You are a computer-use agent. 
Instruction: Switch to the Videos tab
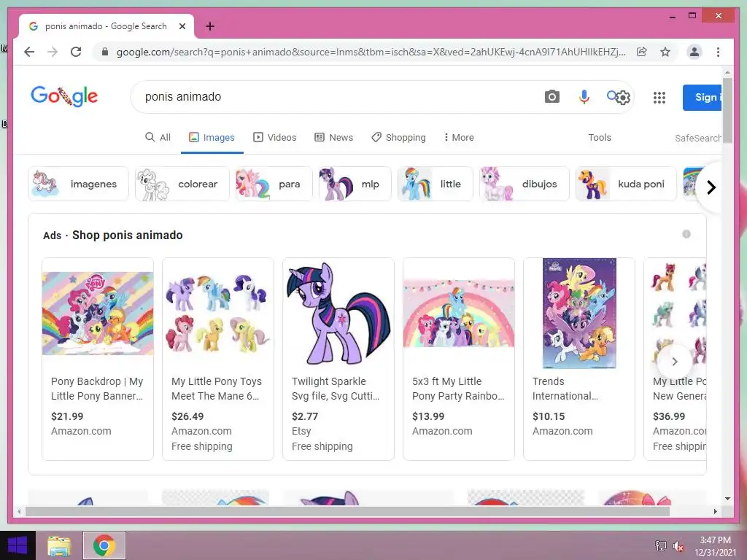click(x=275, y=138)
